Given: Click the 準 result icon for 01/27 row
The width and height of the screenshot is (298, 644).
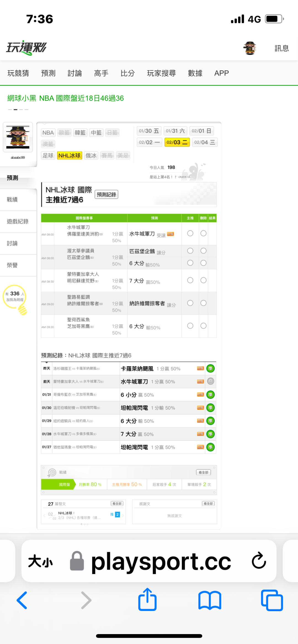Looking at the screenshot, I should click(x=211, y=447).
